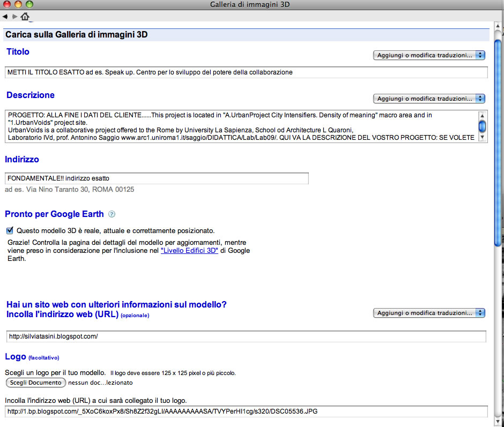The image size is (504, 427).
Task: Click the Descrizione box scroll-up arrow
Action: 482,116
